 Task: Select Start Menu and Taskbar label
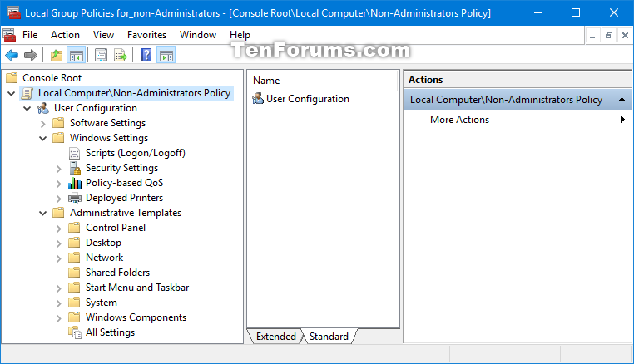click(x=137, y=288)
